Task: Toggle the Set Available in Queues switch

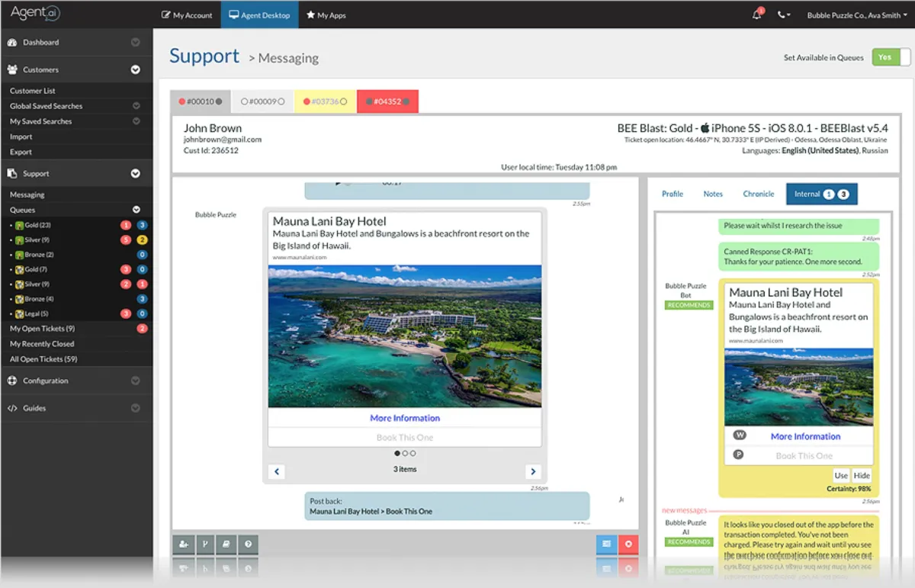Action: tap(891, 57)
